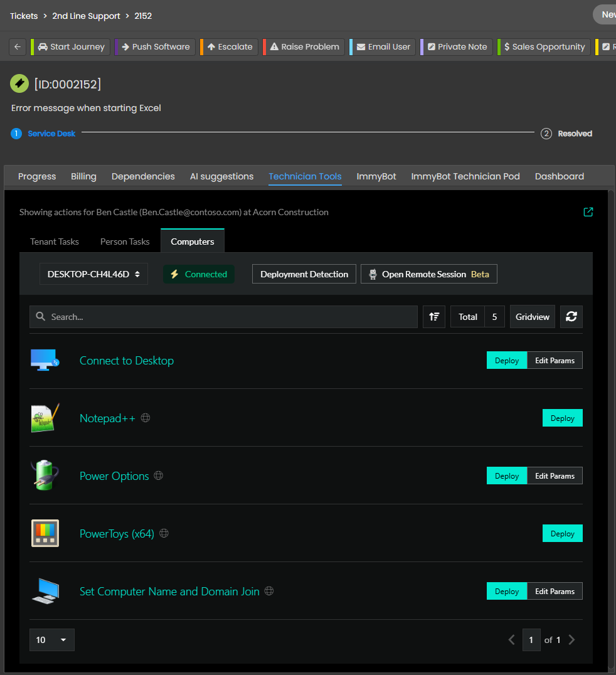Click the Notepad++ application icon
This screenshot has width=616, height=675.
pyautogui.click(x=45, y=418)
